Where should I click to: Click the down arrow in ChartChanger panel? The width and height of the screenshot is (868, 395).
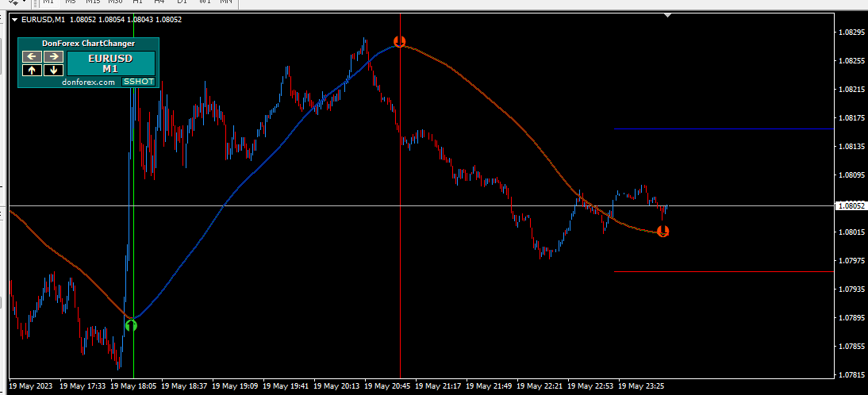pos(54,70)
